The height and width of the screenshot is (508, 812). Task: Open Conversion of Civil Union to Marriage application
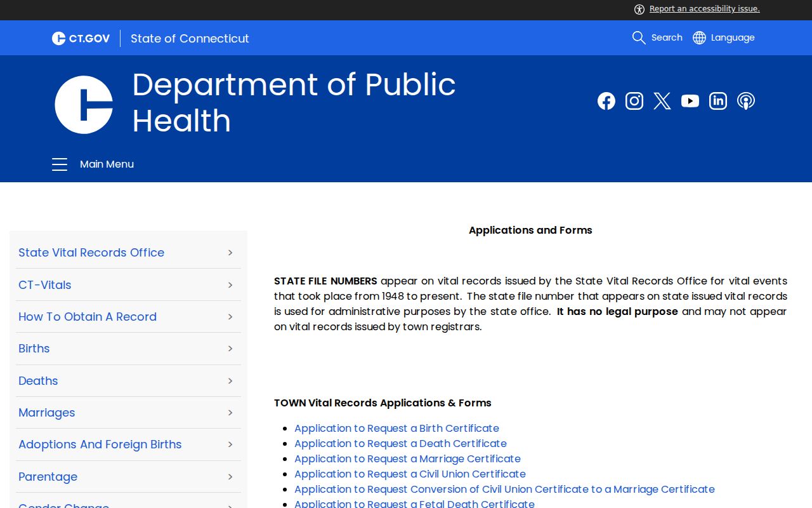[504, 490]
